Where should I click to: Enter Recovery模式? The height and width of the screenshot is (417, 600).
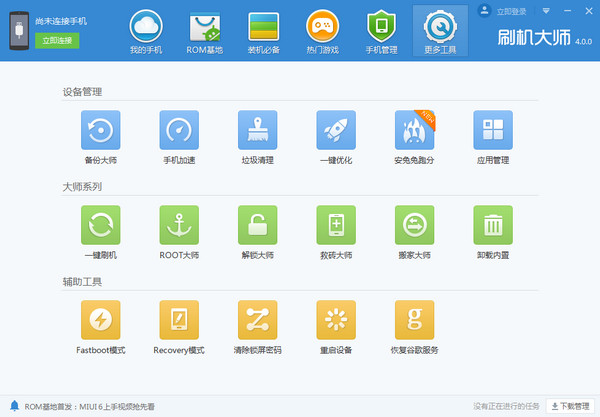179,320
